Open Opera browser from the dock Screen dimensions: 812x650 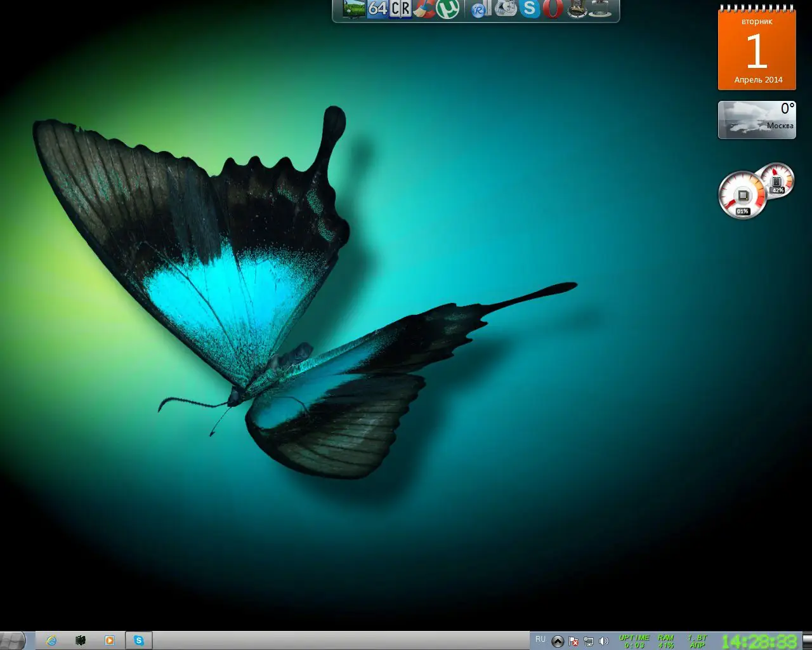click(553, 9)
